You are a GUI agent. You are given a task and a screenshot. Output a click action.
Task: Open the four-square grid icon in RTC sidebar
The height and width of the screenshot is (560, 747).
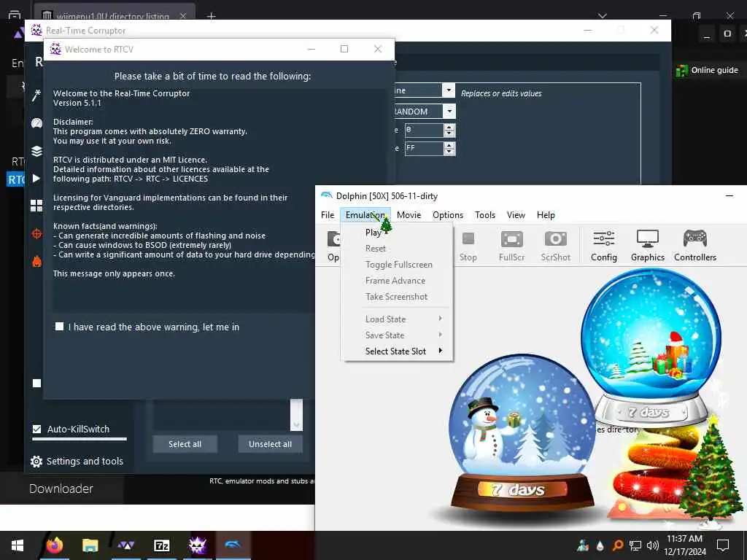tap(36, 206)
